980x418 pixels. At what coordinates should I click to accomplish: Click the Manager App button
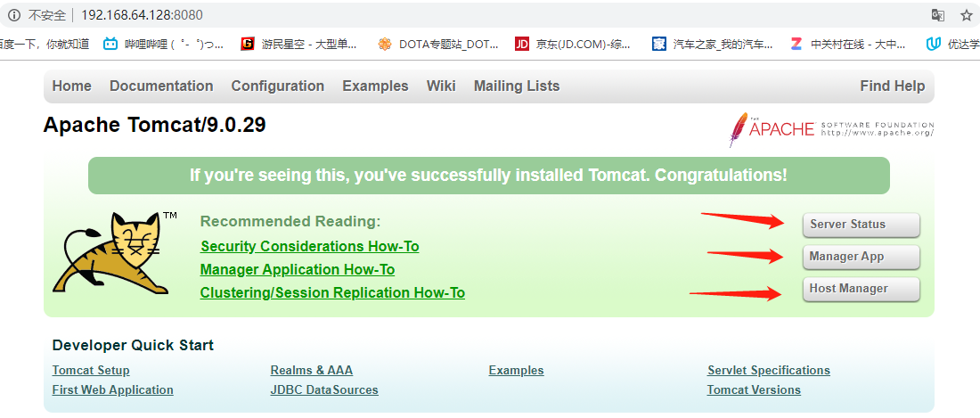862,257
